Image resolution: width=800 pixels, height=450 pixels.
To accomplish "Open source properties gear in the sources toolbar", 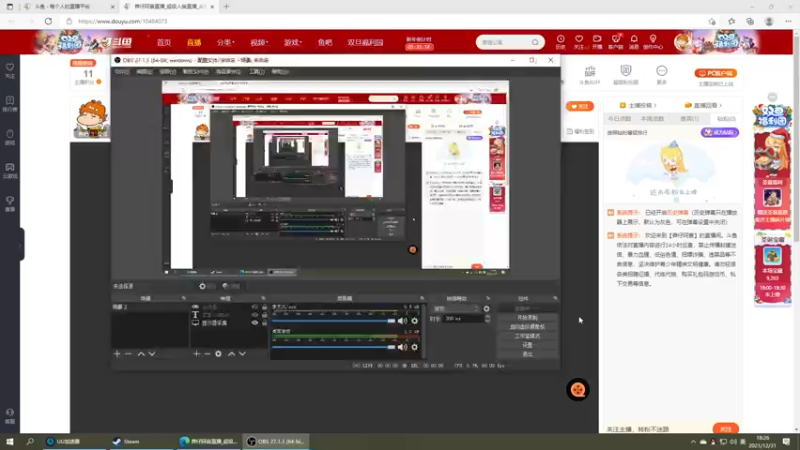I will click(x=218, y=354).
